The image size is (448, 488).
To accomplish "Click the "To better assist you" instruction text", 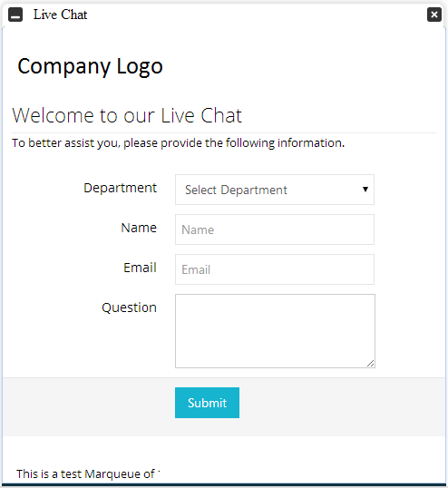I will click(179, 142).
